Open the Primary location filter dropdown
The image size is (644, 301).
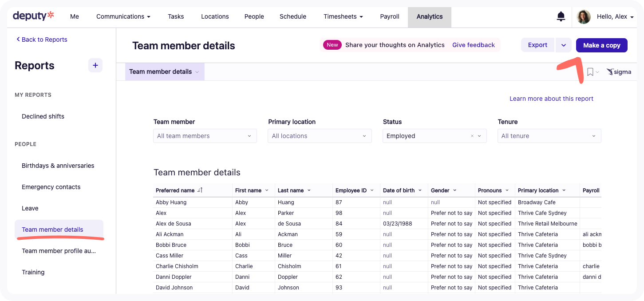click(320, 136)
